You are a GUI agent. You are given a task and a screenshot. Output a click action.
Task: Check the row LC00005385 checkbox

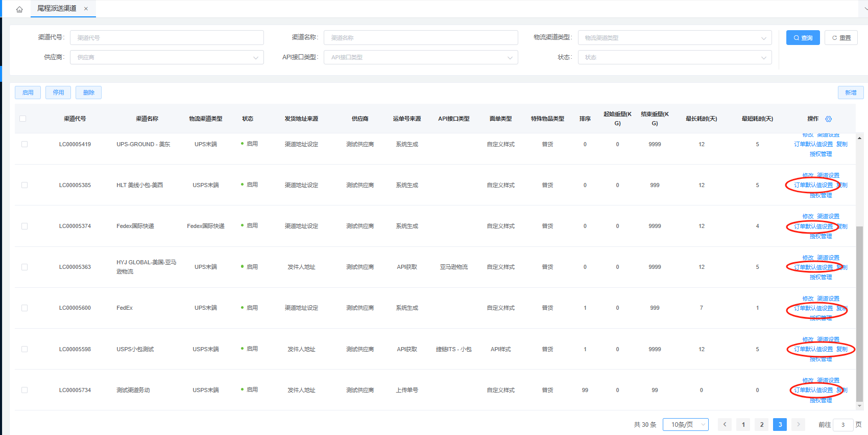point(25,185)
